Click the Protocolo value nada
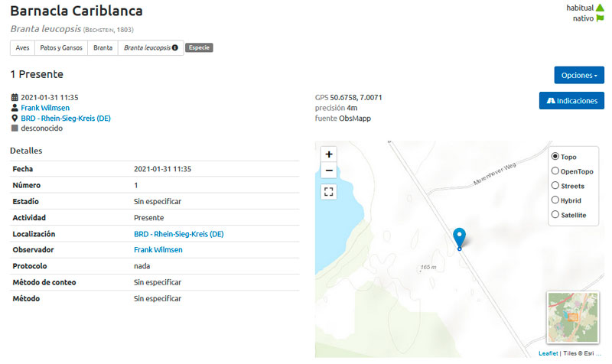This screenshot has height=364, width=612. (142, 266)
